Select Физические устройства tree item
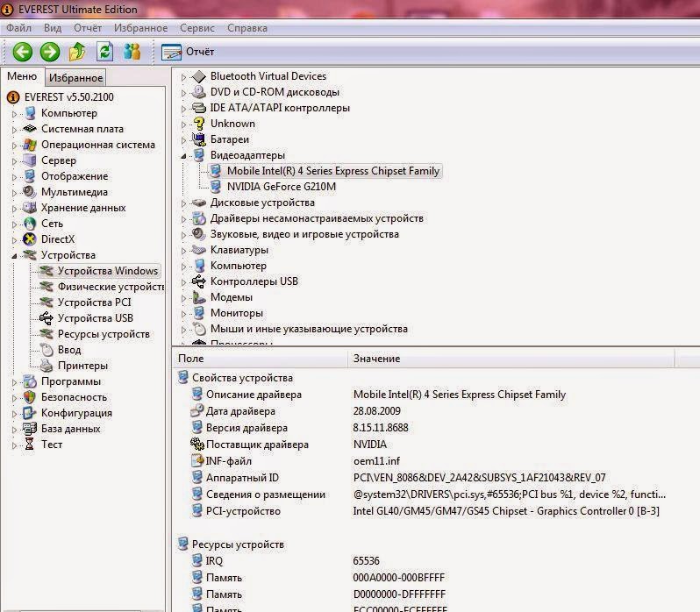The image size is (700, 612). [111, 287]
